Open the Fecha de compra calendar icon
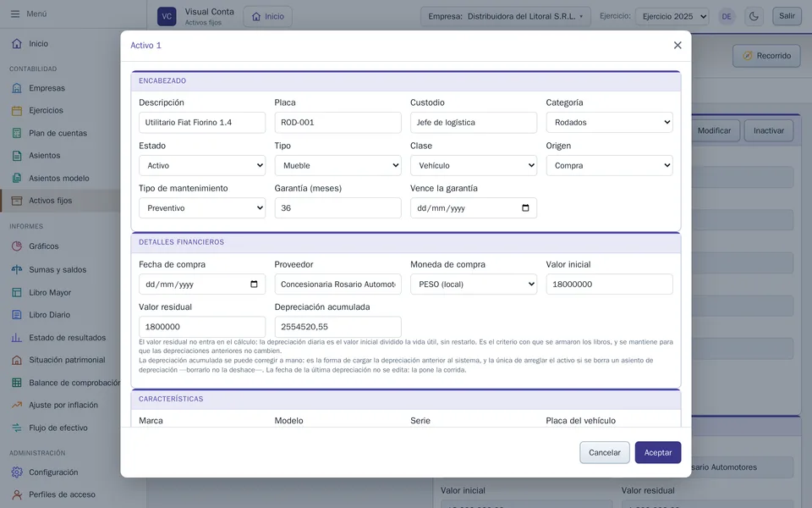The image size is (812, 508). (254, 284)
